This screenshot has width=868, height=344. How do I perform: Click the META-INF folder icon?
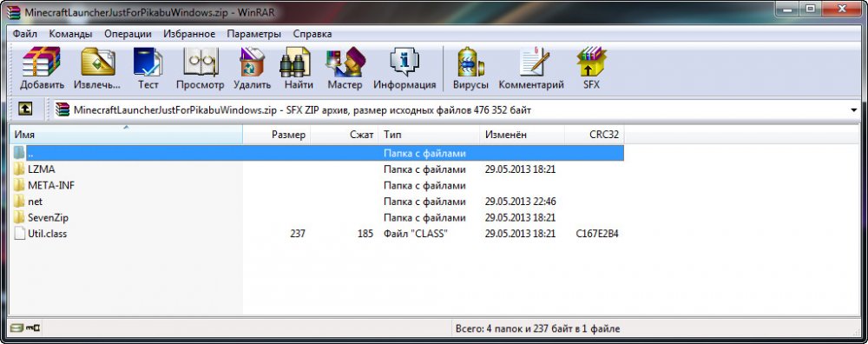coord(20,185)
